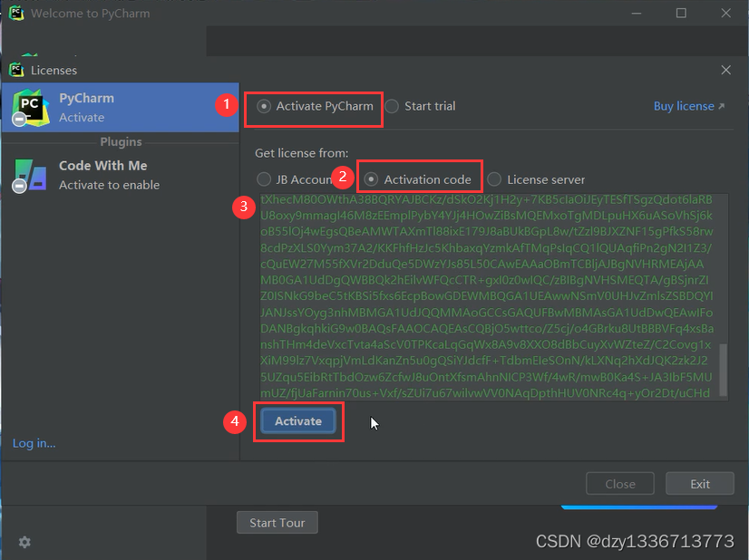Open settings gear in Welcome window
749x560 pixels.
24,542
